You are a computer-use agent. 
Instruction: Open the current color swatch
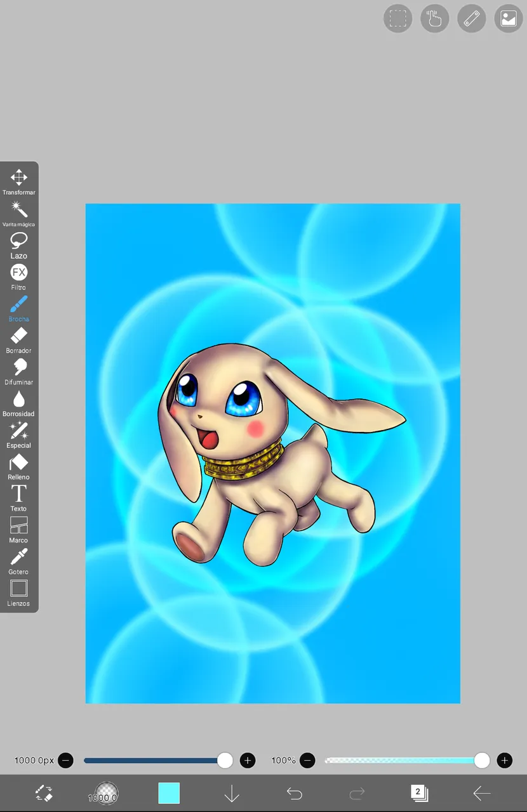(x=169, y=793)
